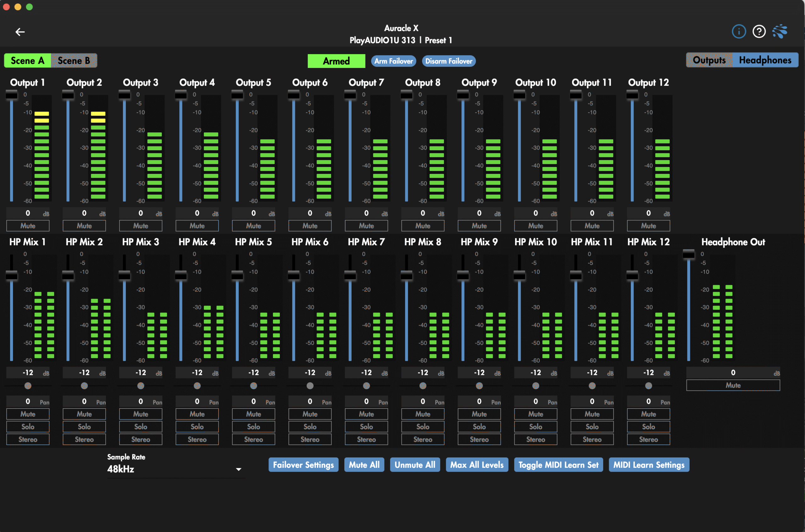Select the Headphones view tab
The image size is (805, 532).
[765, 60]
